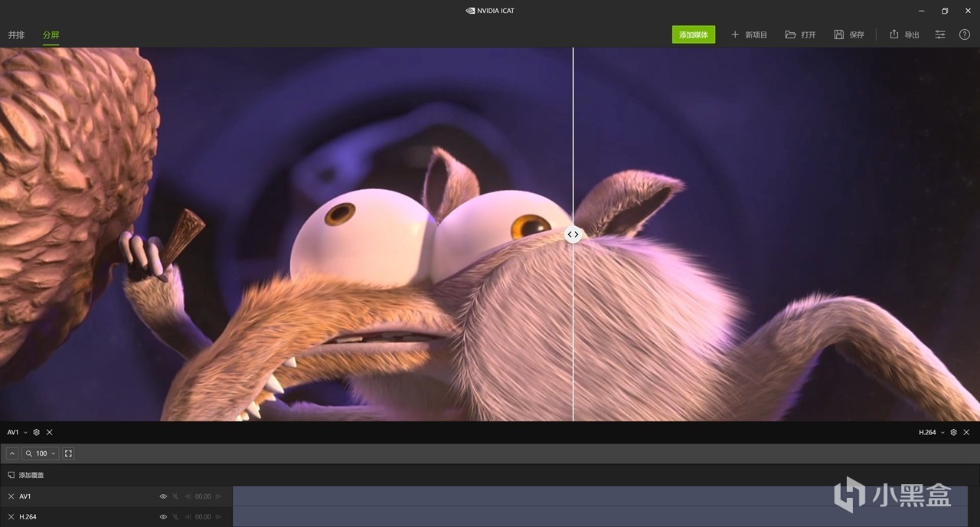Screen dimensions: 980x527
Task: Expand the AV1 media dropdown under the preview
Action: [x=25, y=432]
